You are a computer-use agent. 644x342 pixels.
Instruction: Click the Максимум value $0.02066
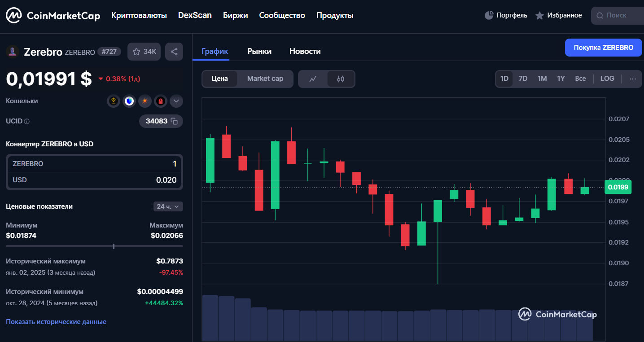pos(167,235)
